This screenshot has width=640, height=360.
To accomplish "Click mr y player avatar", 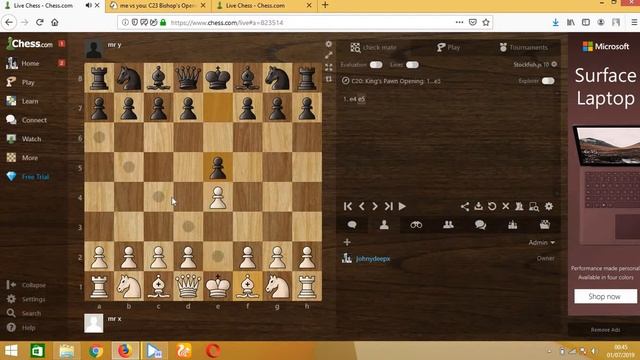I will click(94, 49).
